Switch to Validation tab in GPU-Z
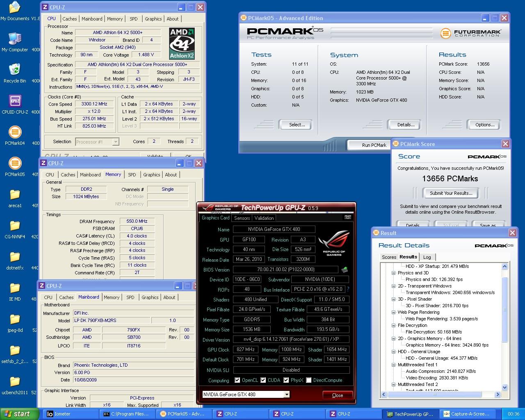 pos(264,218)
